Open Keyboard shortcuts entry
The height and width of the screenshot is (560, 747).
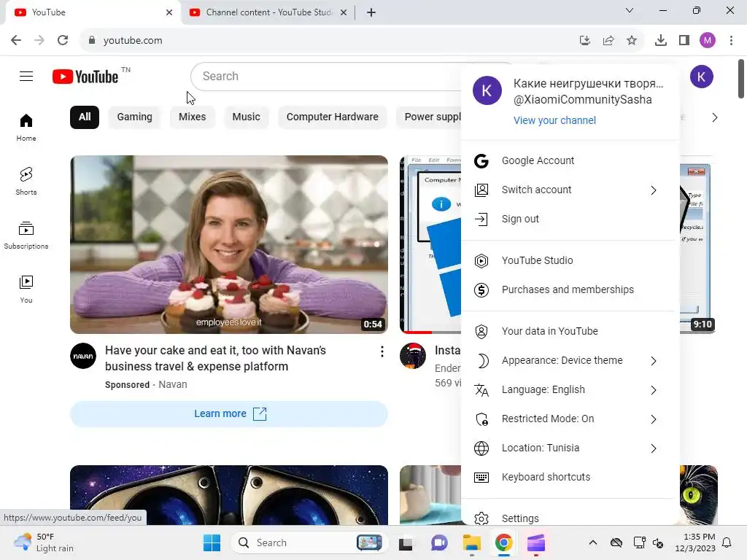(x=570, y=477)
